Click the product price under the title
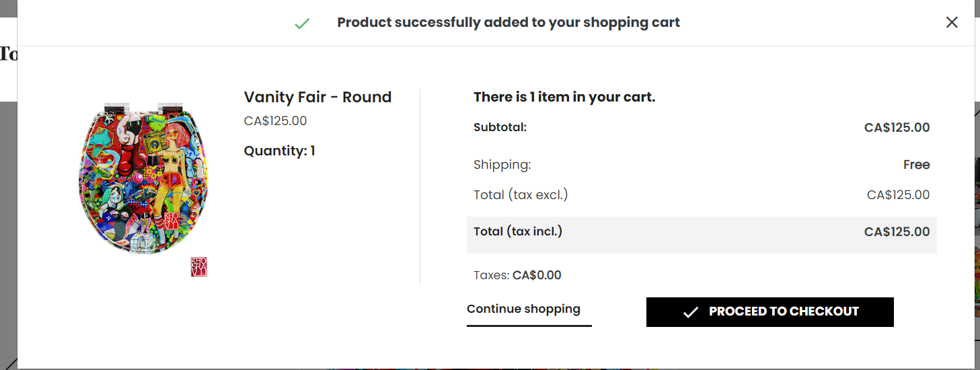Viewport: 980px width, 370px height. click(x=275, y=121)
